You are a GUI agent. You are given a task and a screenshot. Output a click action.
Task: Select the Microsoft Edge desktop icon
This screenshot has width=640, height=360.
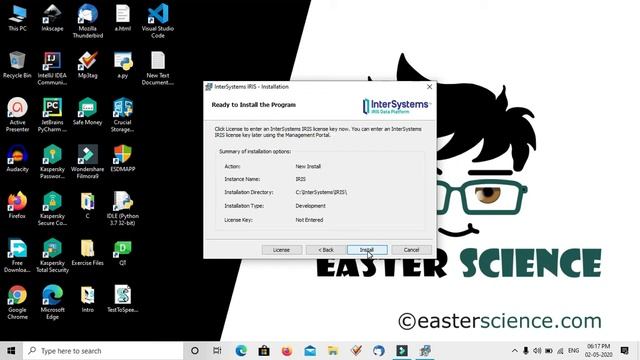point(52,302)
